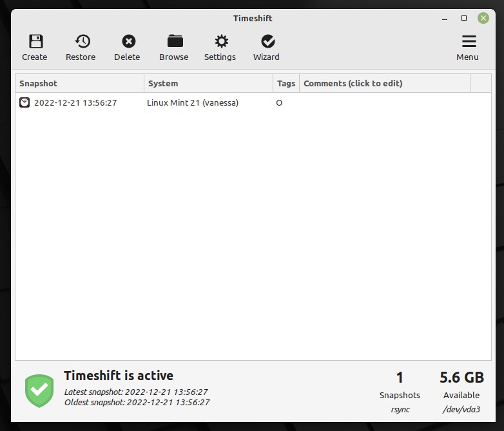Screen dimensions: 504x431
Task: Edit the comment cell of the snapshot
Action: tap(385, 103)
